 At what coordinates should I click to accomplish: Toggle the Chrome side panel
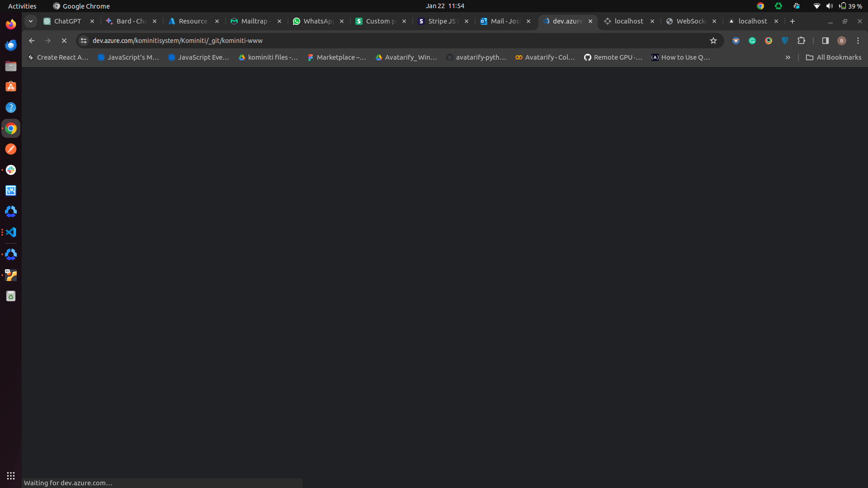[x=825, y=41]
